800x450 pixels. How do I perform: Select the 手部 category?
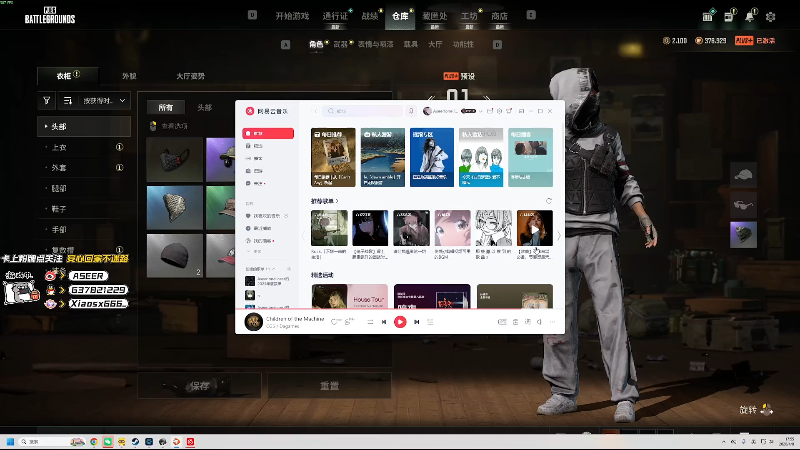pos(84,230)
